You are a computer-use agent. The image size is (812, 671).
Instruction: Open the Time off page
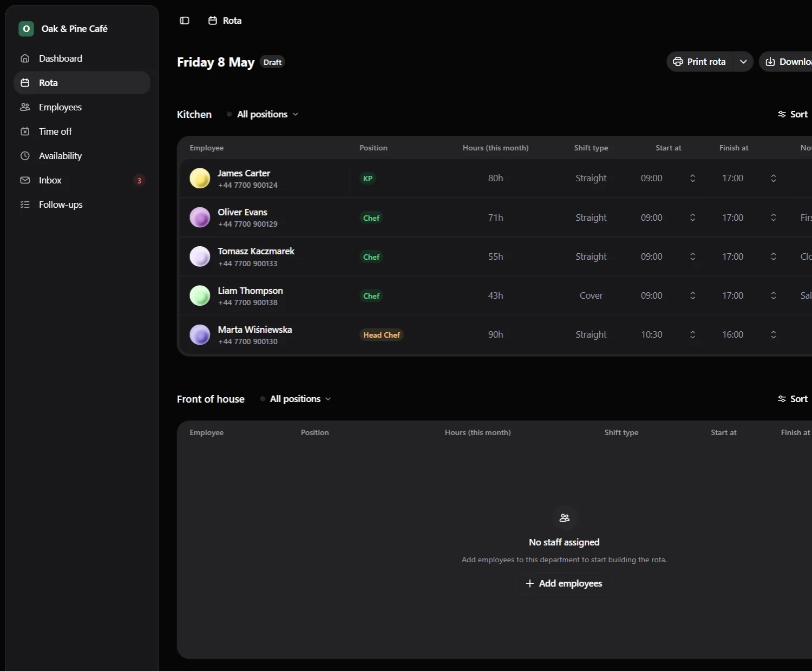click(x=82, y=131)
